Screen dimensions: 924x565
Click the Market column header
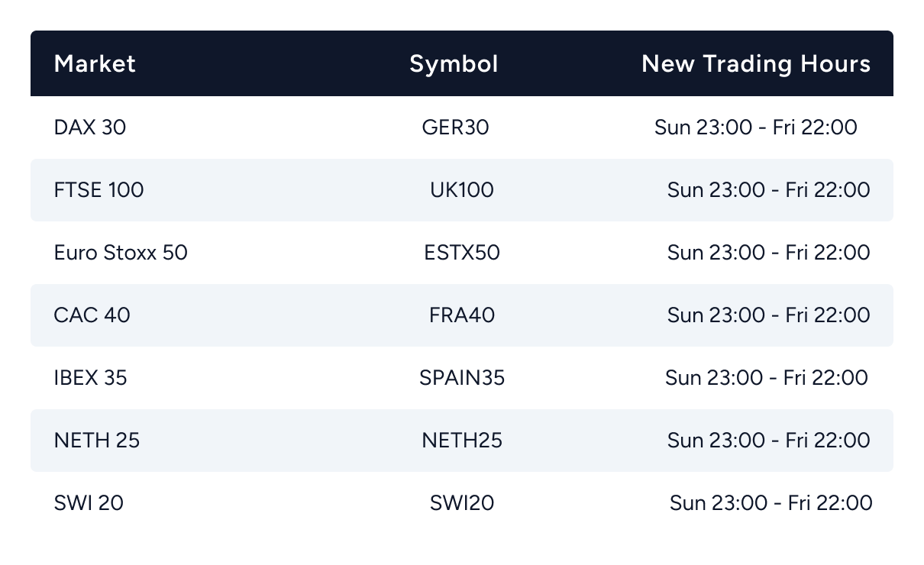coord(95,63)
